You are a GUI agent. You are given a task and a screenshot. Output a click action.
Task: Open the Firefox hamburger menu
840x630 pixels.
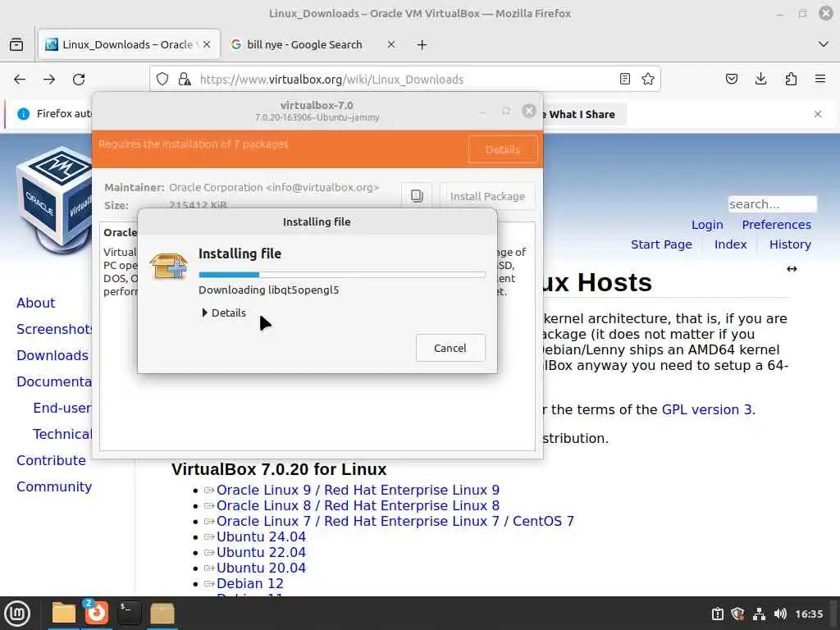(820, 80)
